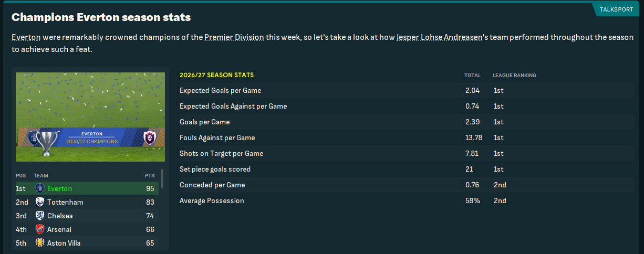Open Jesper Lohse Andreasen's profile link
Image resolution: width=644 pixels, height=254 pixels.
(439, 38)
